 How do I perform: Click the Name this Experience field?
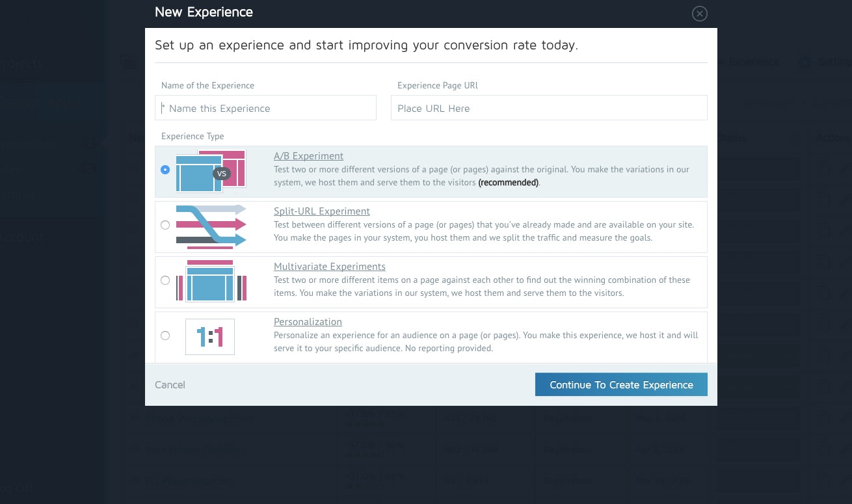(265, 108)
